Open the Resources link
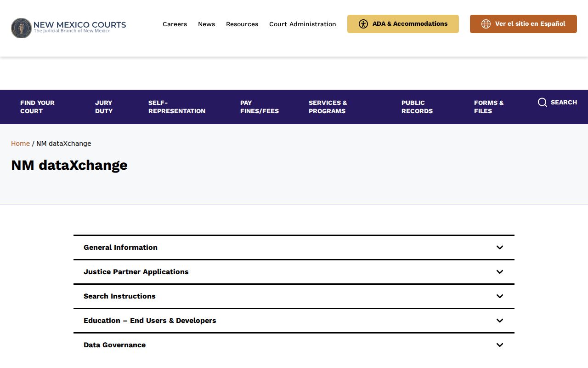The height and width of the screenshot is (368, 588). [x=242, y=24]
